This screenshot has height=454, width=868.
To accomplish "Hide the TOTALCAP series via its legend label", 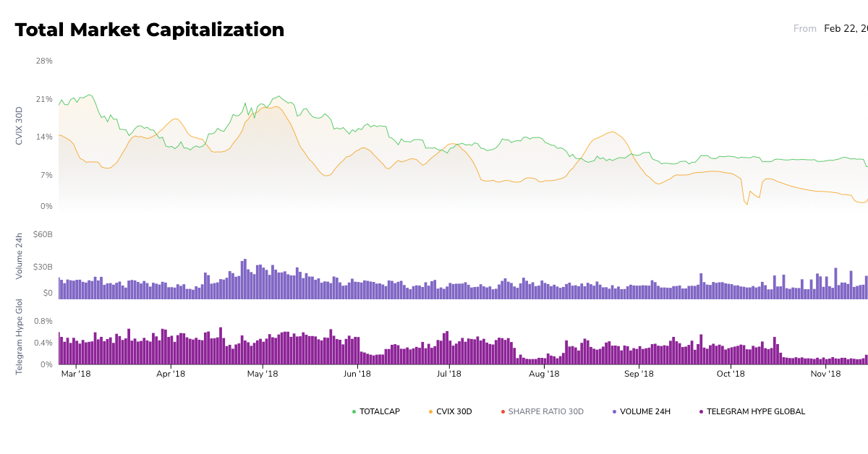I will click(x=379, y=412).
